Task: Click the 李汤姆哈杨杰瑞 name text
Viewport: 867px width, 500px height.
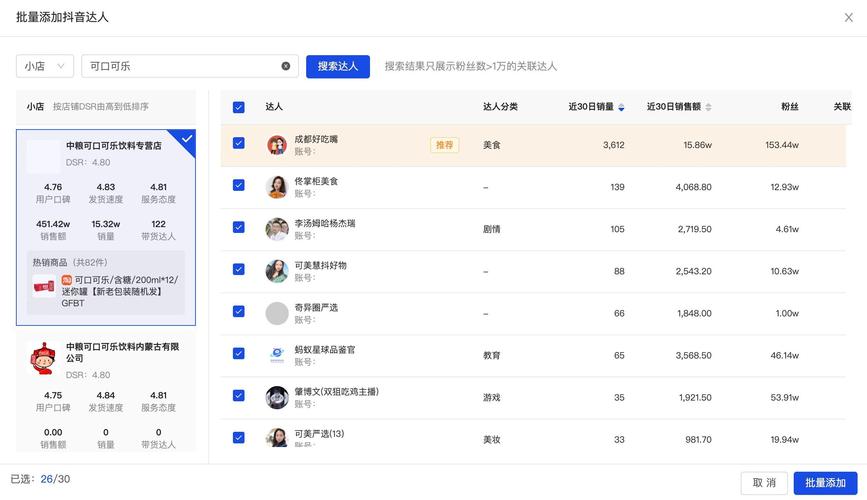Action: tap(325, 223)
